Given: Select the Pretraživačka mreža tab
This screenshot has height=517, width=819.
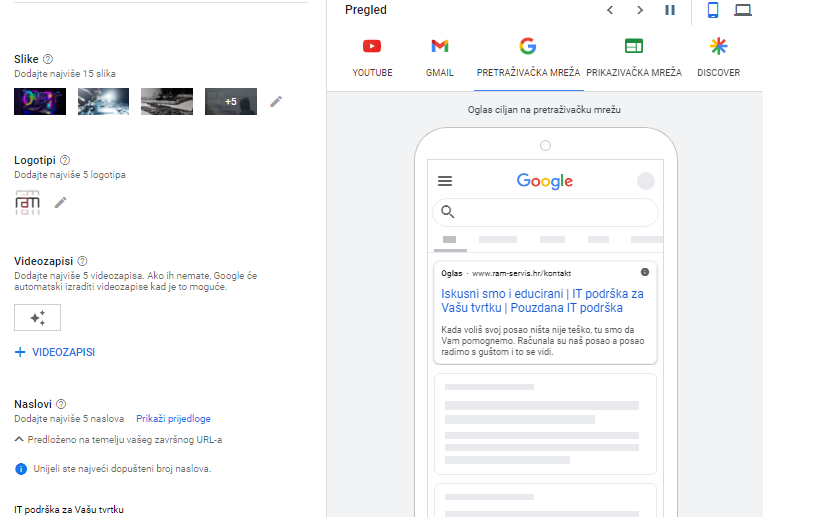Looking at the screenshot, I should 528,58.
